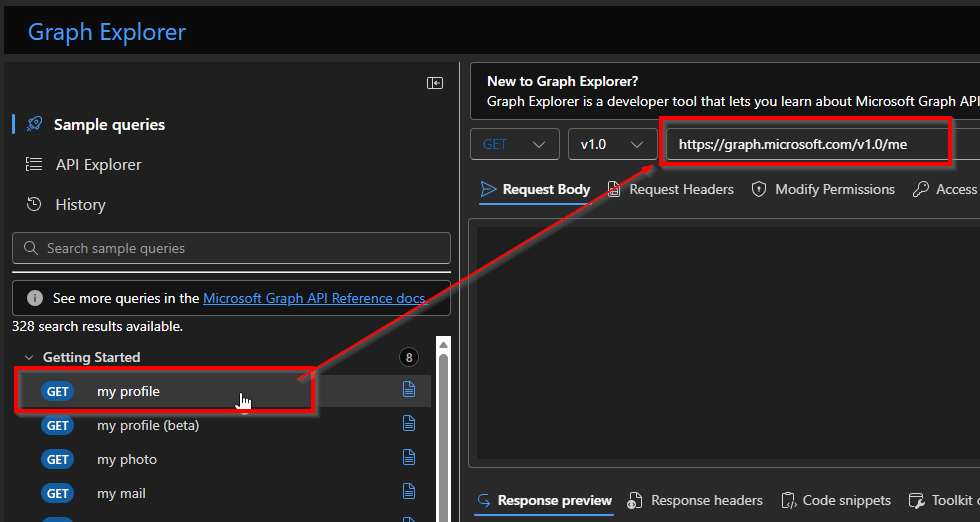This screenshot has height=522, width=980.
Task: Open docs icon for my photo query
Action: pyautogui.click(x=409, y=458)
